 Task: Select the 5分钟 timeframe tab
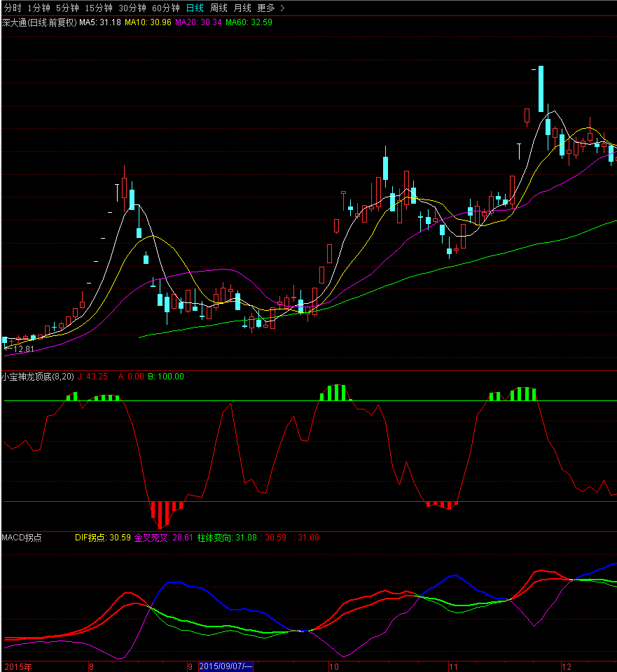tap(68, 8)
